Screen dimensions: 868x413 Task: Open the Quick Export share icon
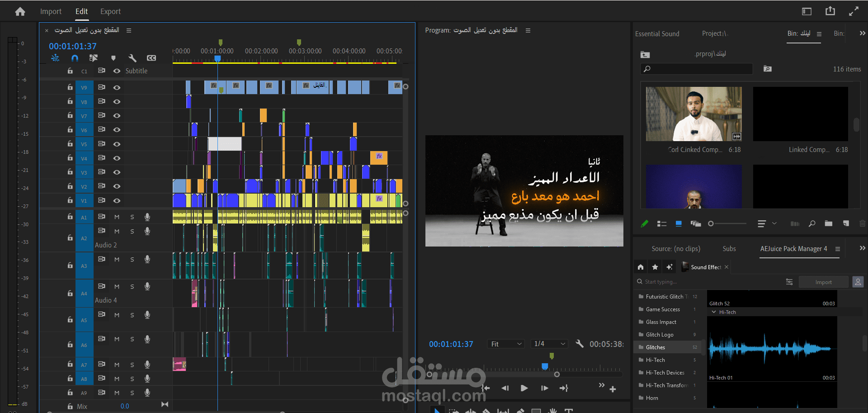tap(830, 11)
